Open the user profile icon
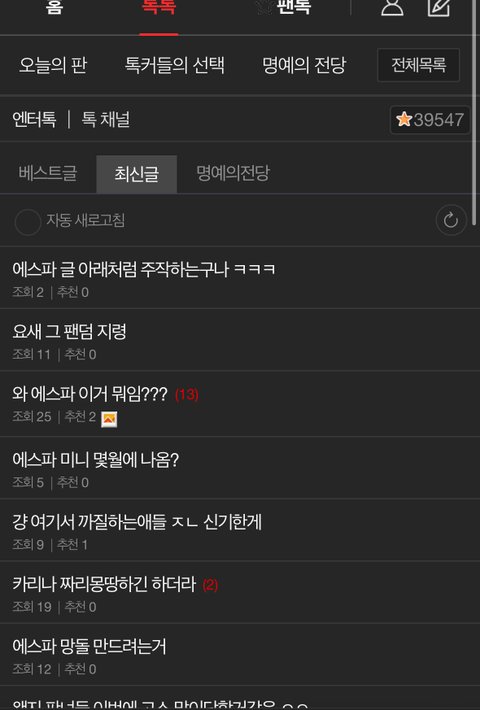Screen dimensions: 480x710 click(x=392, y=7)
